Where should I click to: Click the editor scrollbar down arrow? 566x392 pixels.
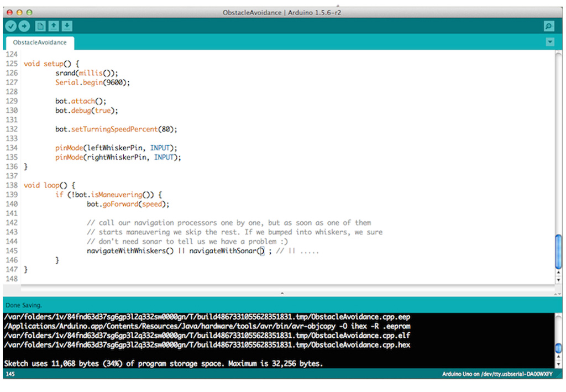click(558, 279)
